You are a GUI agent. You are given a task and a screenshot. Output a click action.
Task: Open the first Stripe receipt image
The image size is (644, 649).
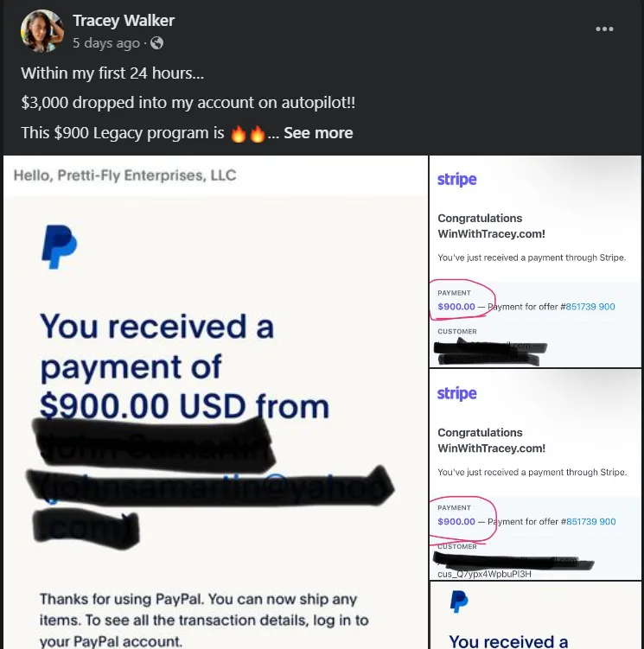(535, 261)
